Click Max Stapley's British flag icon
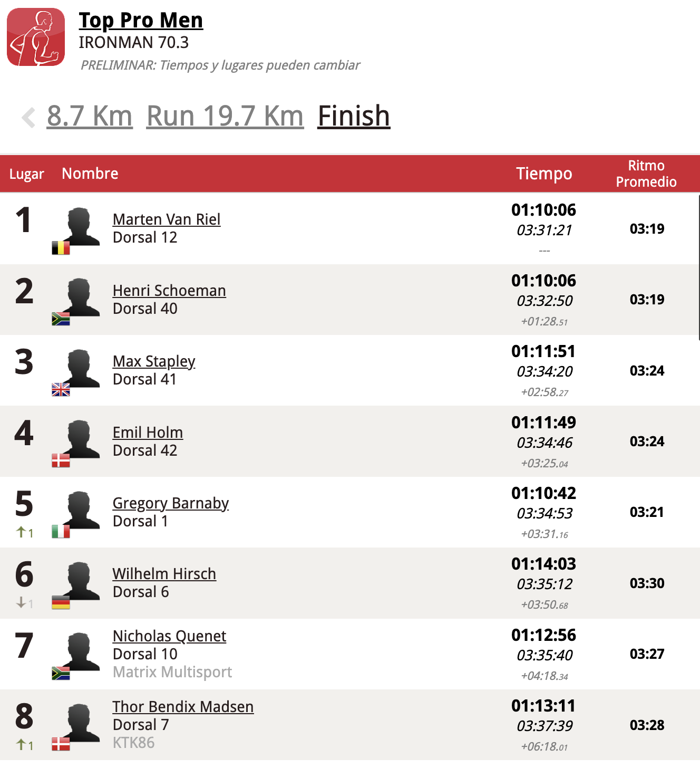Screen dimensions: 700x768 point(61,390)
